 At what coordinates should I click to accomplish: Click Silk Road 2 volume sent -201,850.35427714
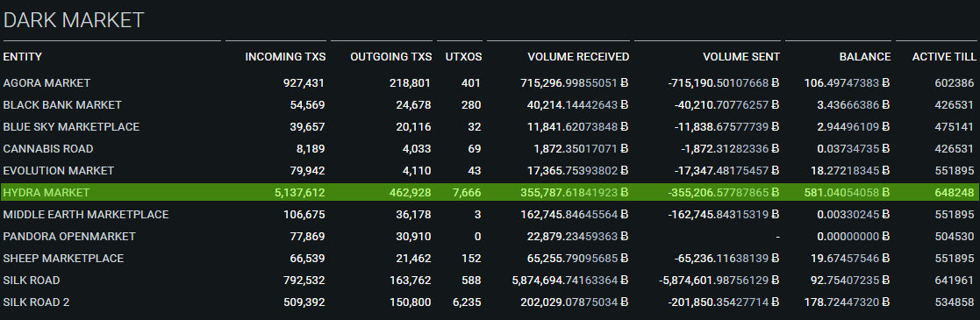point(723,302)
